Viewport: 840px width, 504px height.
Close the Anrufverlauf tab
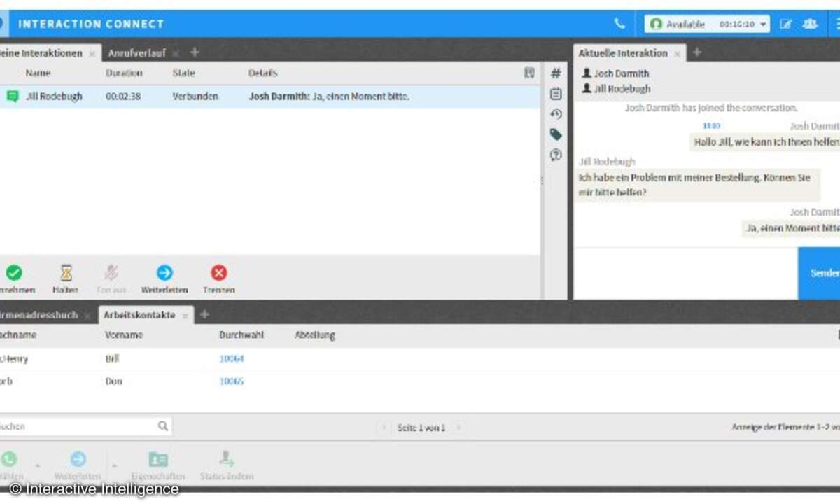click(175, 53)
